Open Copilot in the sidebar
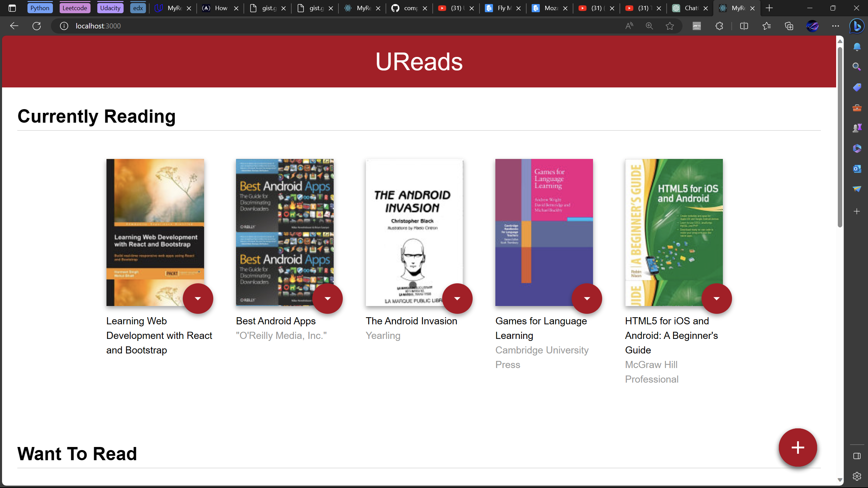The height and width of the screenshot is (488, 868). (x=856, y=26)
